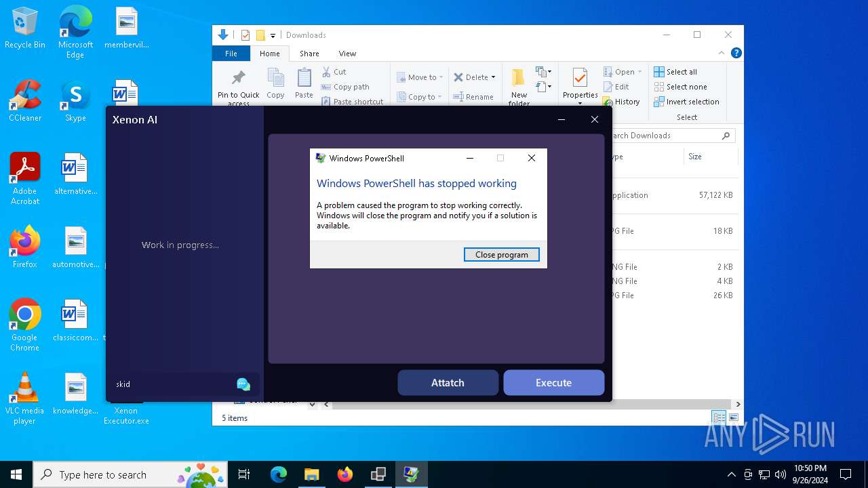Open Recycle Bin desktop icon
Viewport: 868px width, 488px height.
pyautogui.click(x=25, y=28)
